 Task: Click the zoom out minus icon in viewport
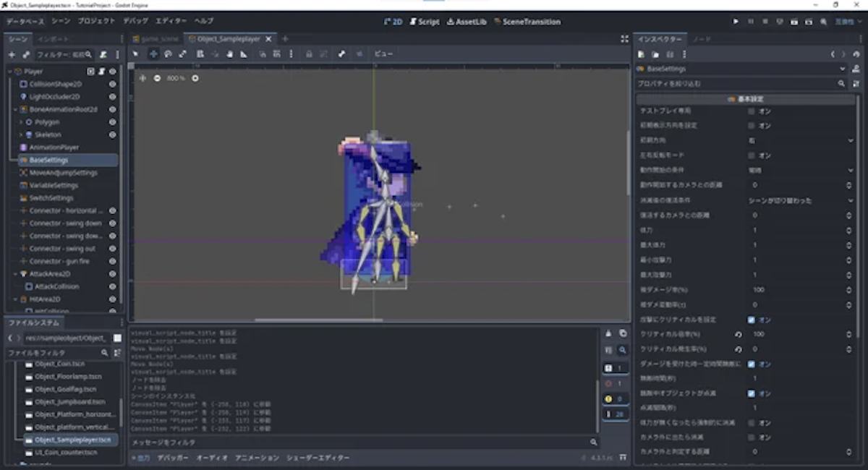(157, 78)
